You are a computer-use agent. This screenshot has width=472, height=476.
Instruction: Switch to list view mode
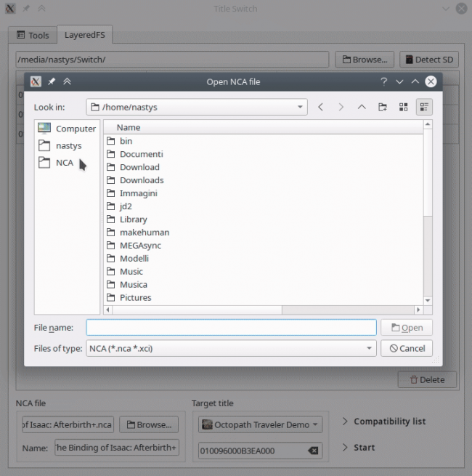pyautogui.click(x=404, y=107)
